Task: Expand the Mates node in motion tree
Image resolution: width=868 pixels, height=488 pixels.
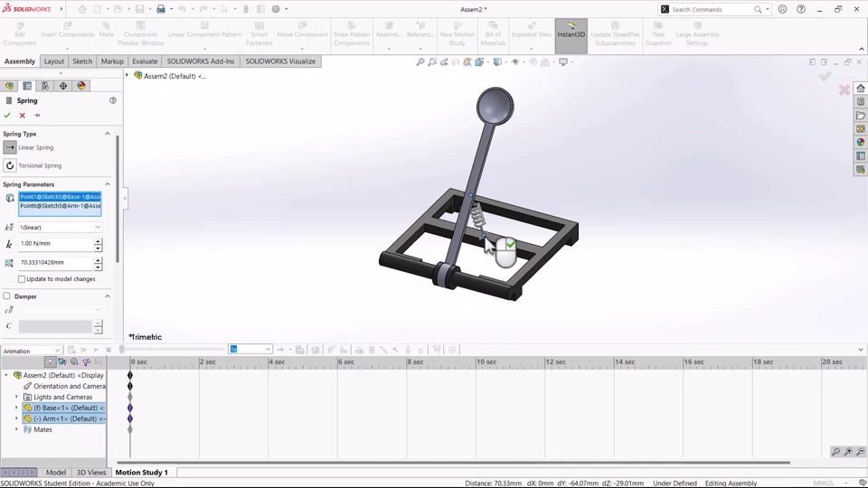Action: click(x=16, y=429)
